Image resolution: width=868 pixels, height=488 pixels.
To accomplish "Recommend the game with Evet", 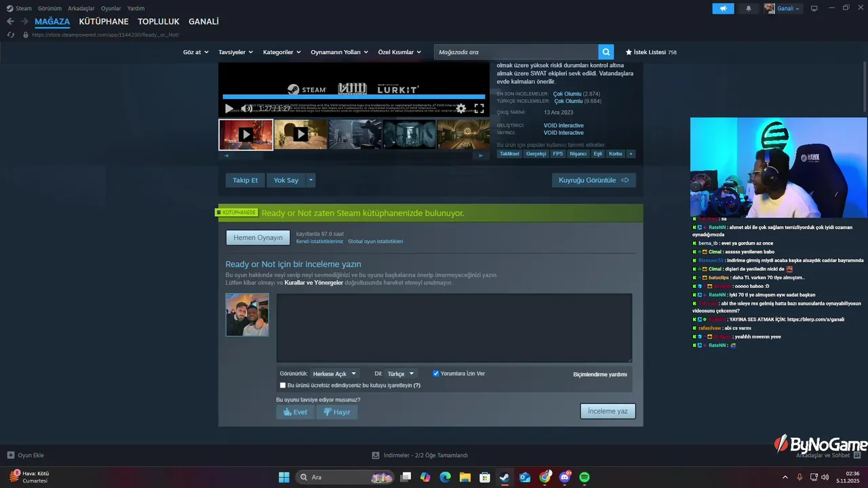I will click(x=295, y=412).
